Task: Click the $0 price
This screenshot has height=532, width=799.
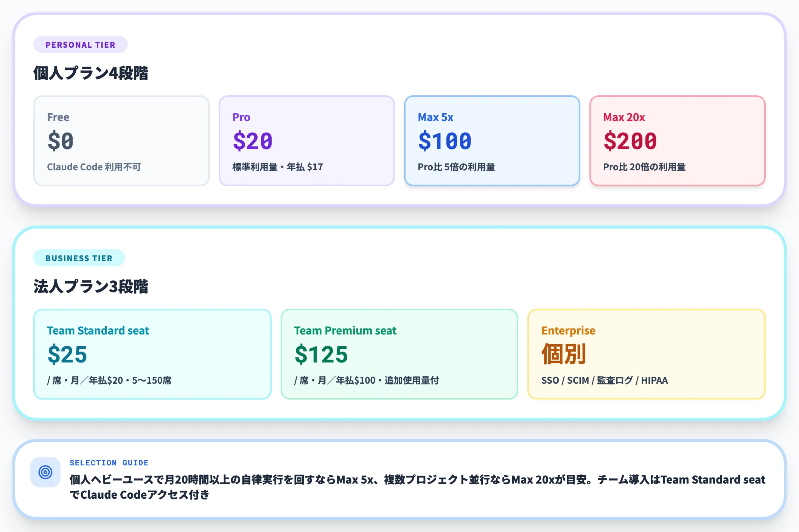Action: (x=61, y=141)
